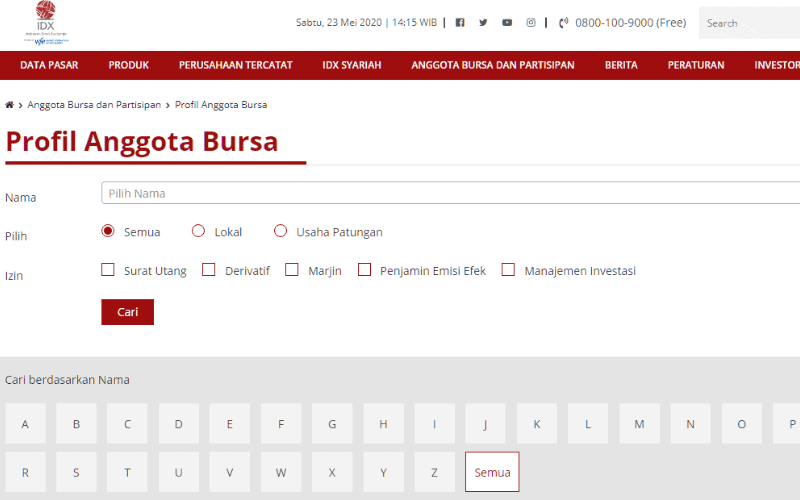Screen dimensions: 800x500
Task: Filter names by letter J
Action: pyautogui.click(x=486, y=423)
